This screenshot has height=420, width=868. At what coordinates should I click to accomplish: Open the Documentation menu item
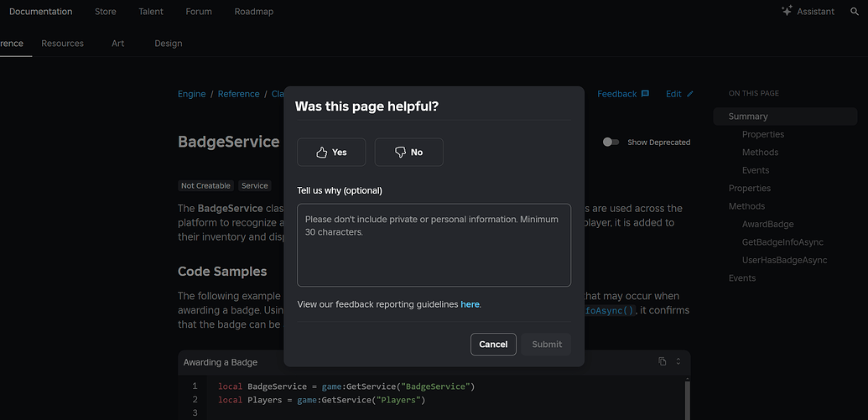40,11
